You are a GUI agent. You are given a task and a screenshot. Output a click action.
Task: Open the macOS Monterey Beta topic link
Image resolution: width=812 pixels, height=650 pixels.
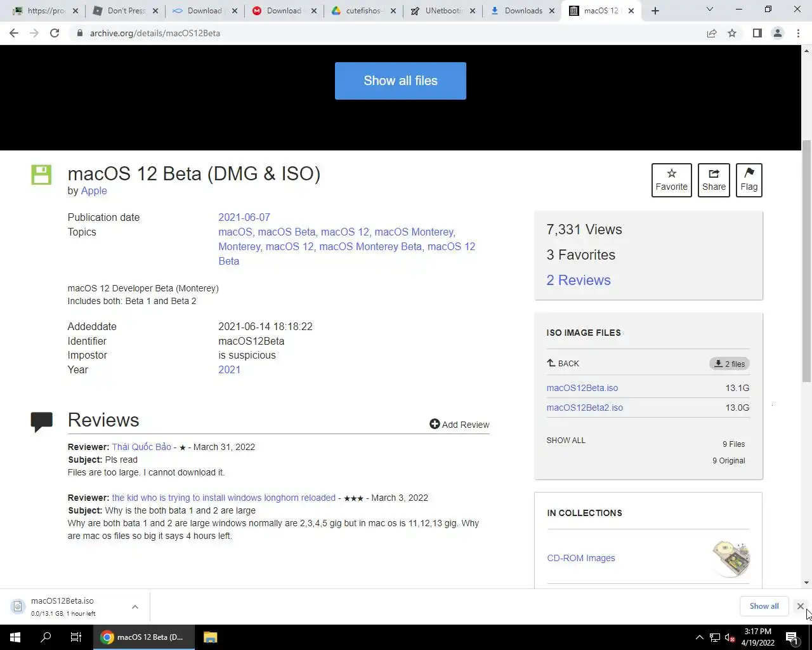370,246
